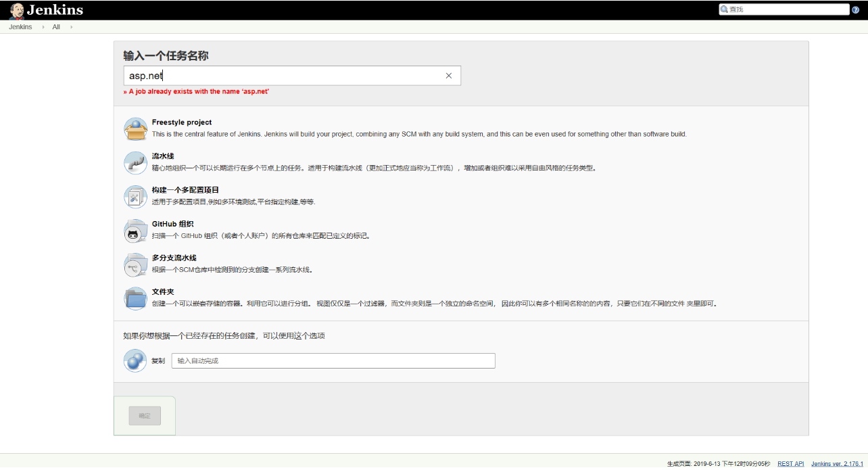Focus the 输入自动完成 copy-from field
868x470 pixels.
point(333,360)
